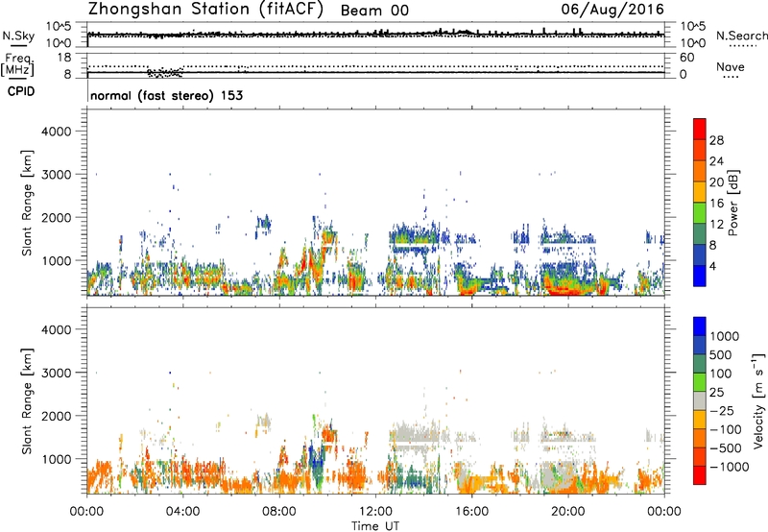
Task: Click the 'Nave' legend label
Action: click(x=731, y=66)
